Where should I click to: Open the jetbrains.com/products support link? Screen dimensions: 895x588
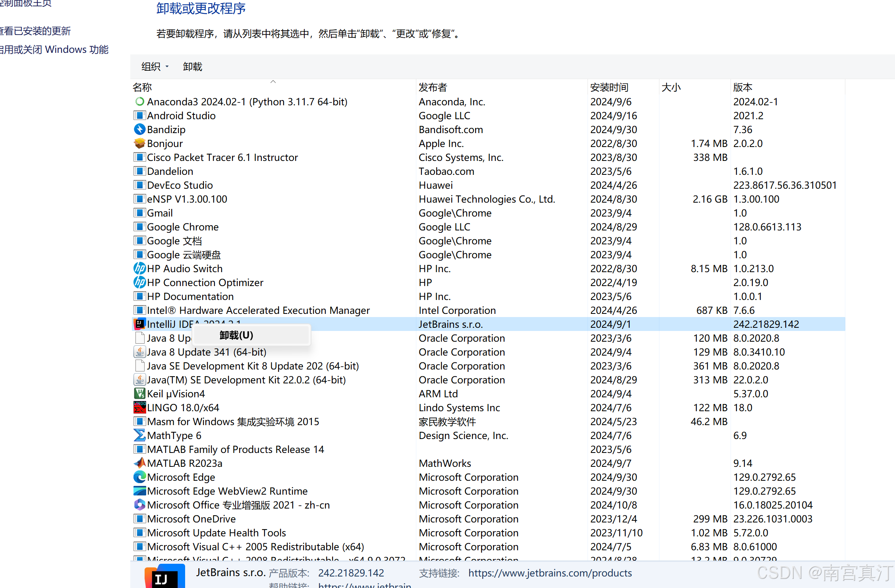(x=550, y=573)
